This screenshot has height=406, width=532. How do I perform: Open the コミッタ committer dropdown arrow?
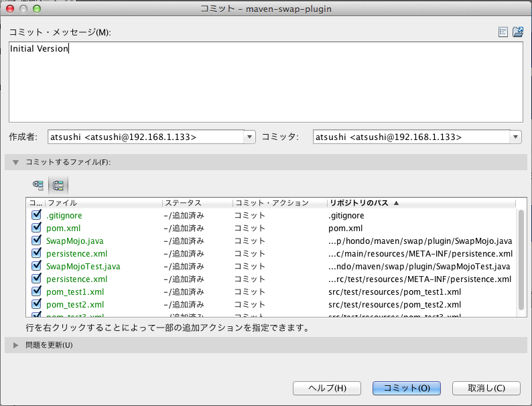(x=516, y=137)
